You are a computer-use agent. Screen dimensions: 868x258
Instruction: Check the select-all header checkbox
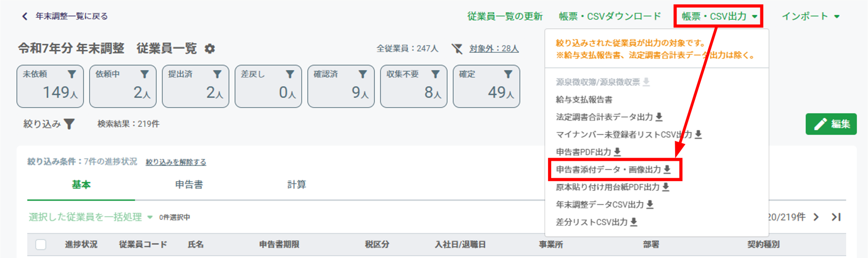[x=41, y=244]
